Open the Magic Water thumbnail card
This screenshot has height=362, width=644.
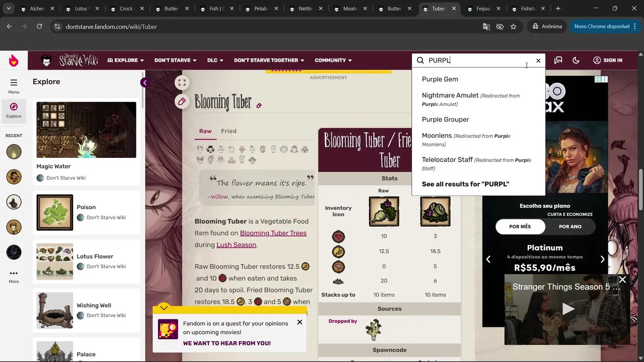point(86,130)
